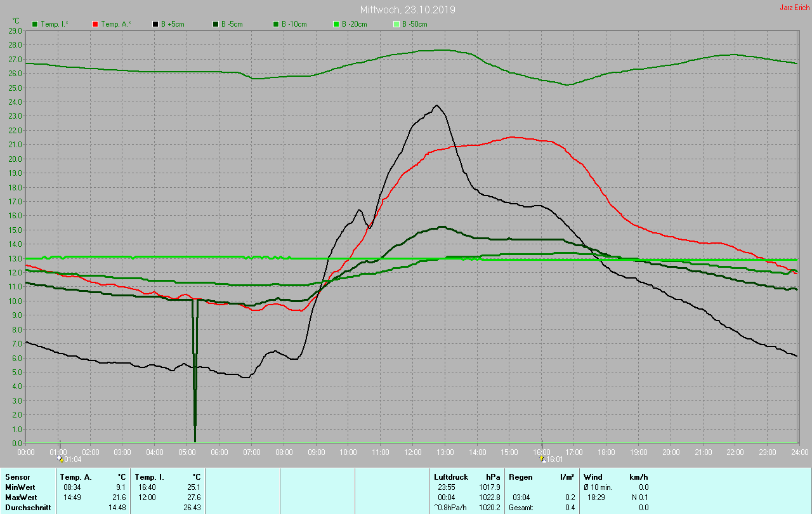812x514 pixels.
Task: Select the B -20cm legend label
Action: point(354,24)
